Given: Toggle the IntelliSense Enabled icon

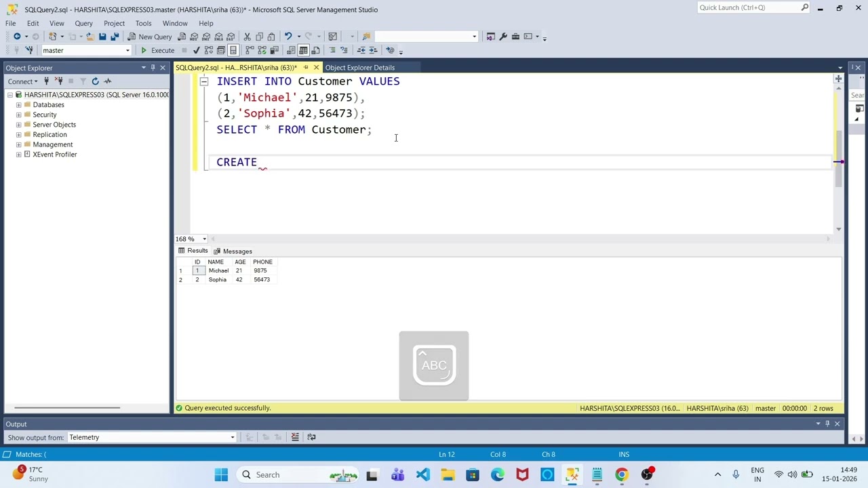Looking at the screenshot, I should (x=233, y=50).
